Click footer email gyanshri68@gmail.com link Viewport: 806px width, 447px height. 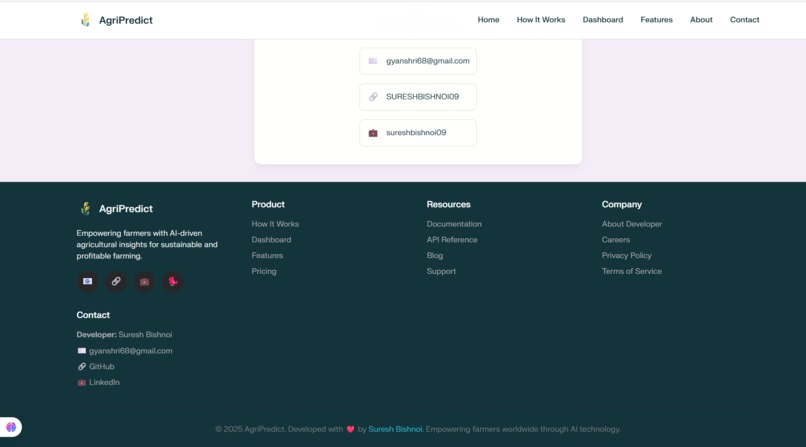click(131, 351)
